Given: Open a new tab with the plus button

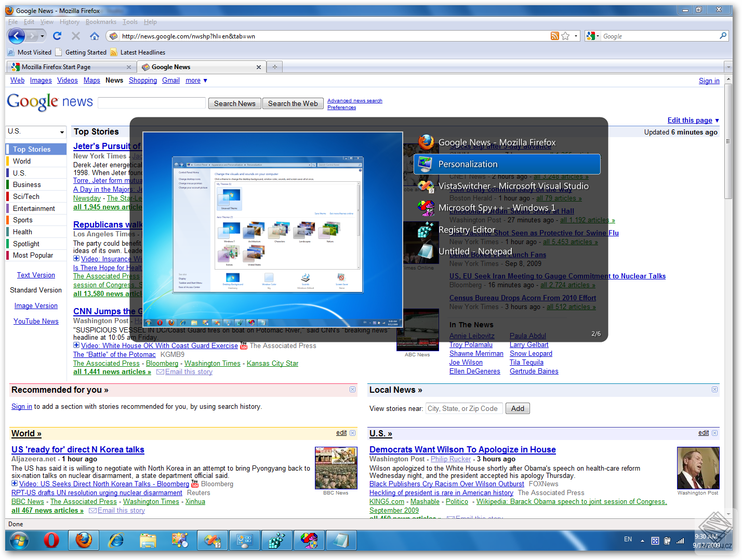Looking at the screenshot, I should click(x=275, y=66).
